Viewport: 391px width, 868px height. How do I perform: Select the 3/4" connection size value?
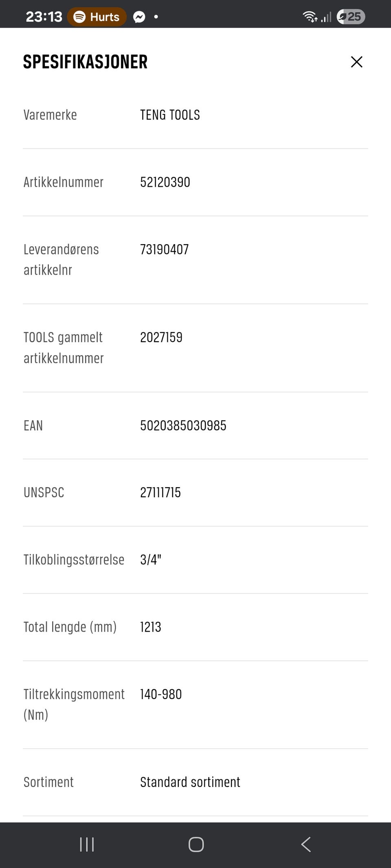[x=151, y=560]
